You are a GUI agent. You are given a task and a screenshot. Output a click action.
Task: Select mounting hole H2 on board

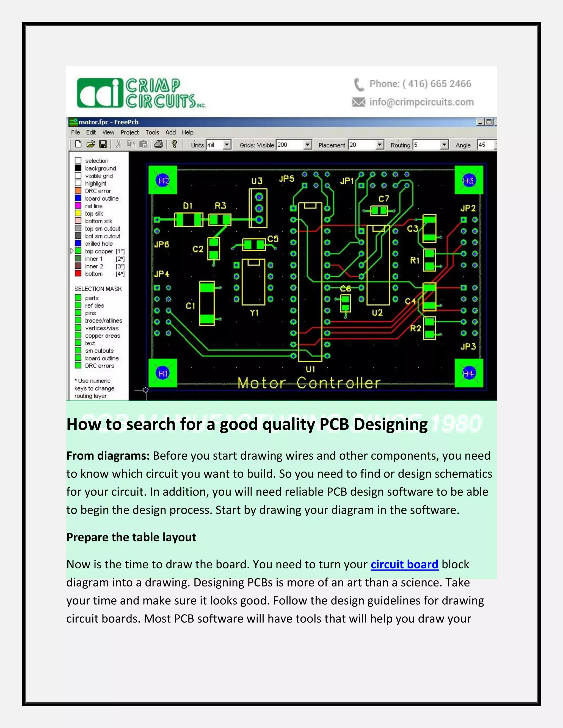pos(162,180)
